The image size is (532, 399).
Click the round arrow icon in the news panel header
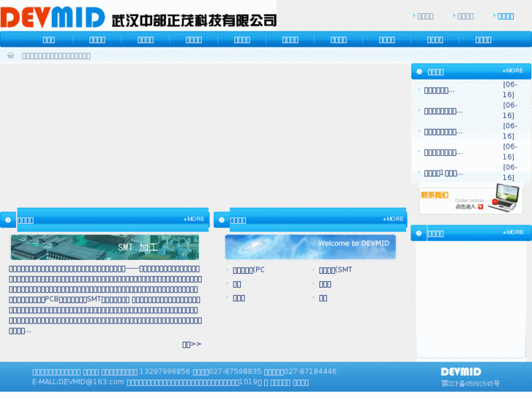pyautogui.click(x=419, y=72)
